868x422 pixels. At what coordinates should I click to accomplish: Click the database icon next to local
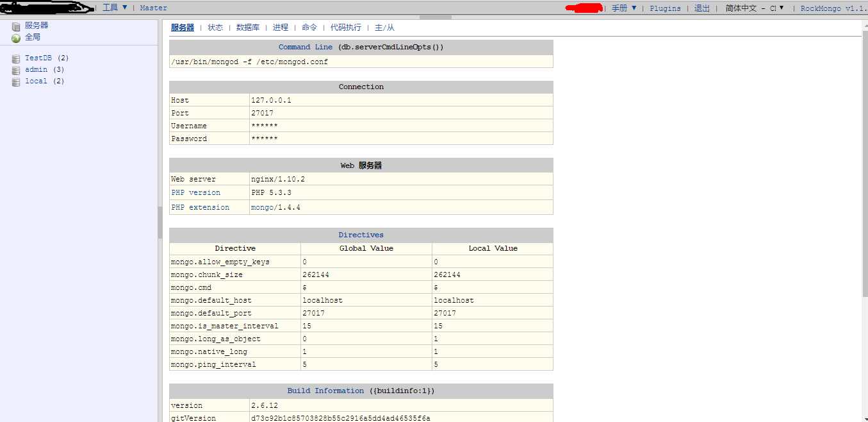pos(16,81)
